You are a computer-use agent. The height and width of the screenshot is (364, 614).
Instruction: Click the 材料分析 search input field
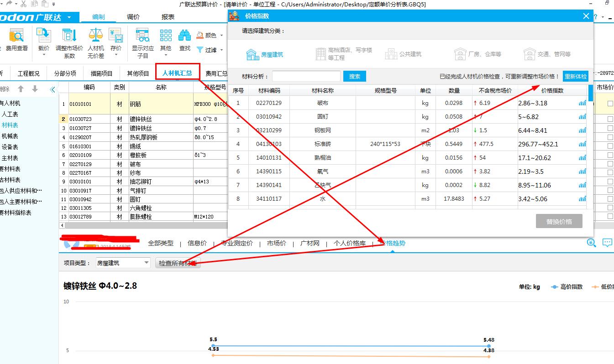(306, 76)
